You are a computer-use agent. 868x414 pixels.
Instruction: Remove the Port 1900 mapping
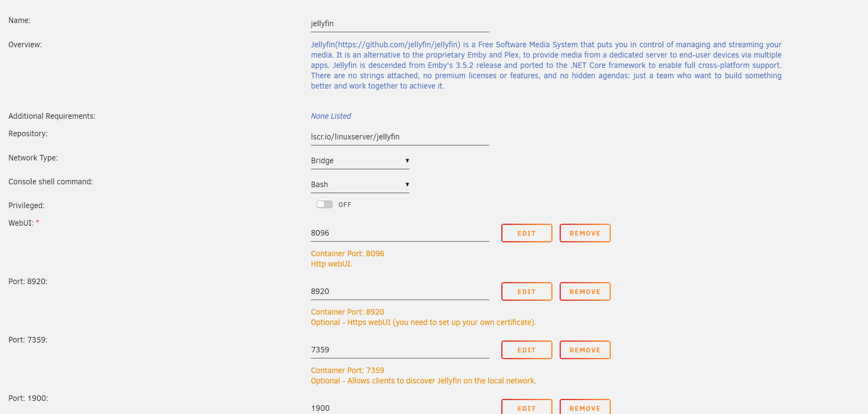(585, 408)
